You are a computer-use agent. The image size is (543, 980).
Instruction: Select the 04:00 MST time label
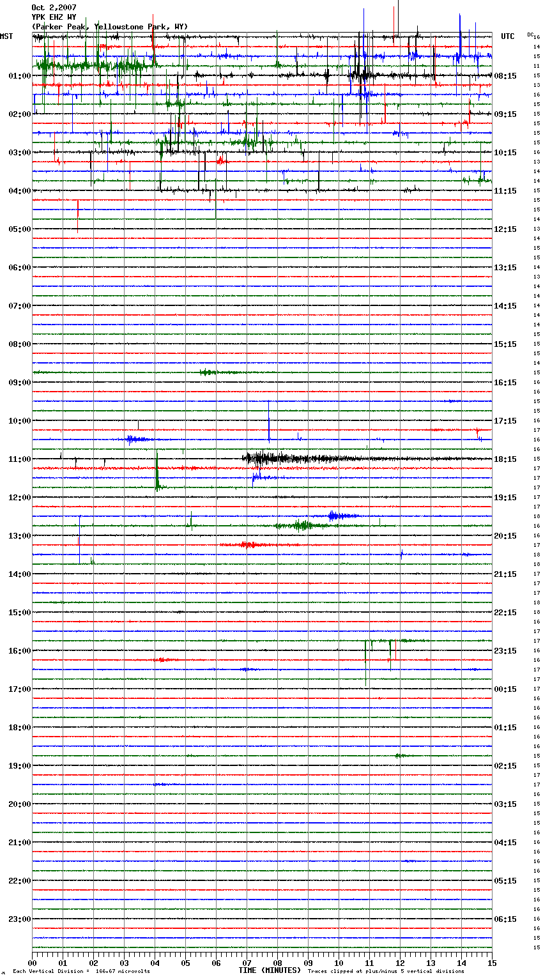[x=20, y=191]
